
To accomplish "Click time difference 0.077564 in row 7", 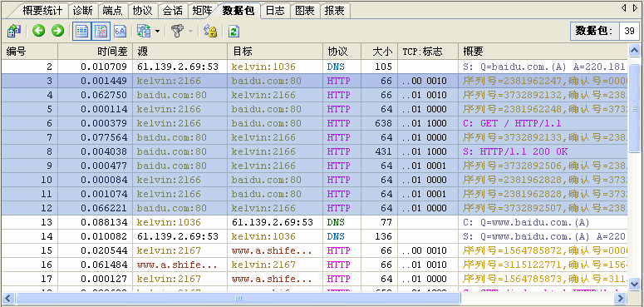I will [104, 137].
